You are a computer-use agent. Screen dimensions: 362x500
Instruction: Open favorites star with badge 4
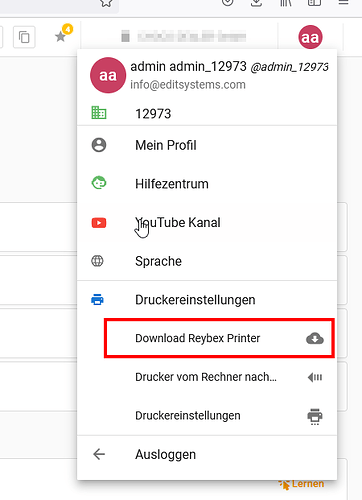[x=62, y=35]
